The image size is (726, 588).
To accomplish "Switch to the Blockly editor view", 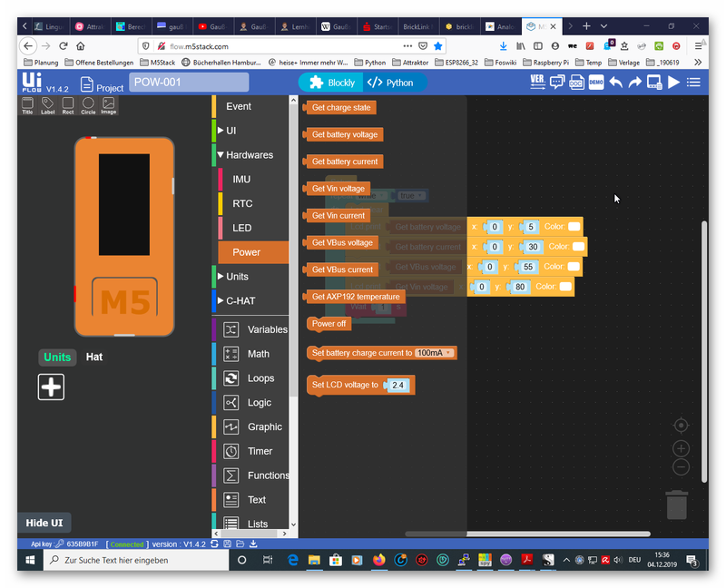I will pyautogui.click(x=331, y=83).
